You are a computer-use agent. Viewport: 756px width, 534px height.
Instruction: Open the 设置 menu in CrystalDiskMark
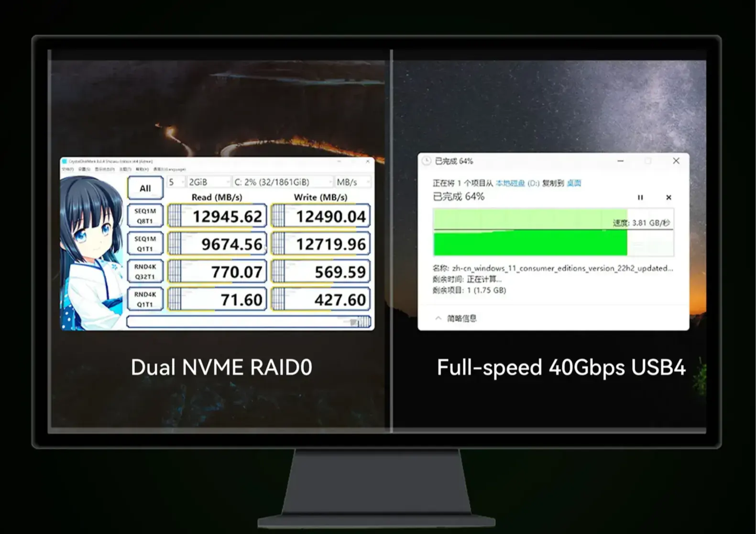tap(84, 169)
